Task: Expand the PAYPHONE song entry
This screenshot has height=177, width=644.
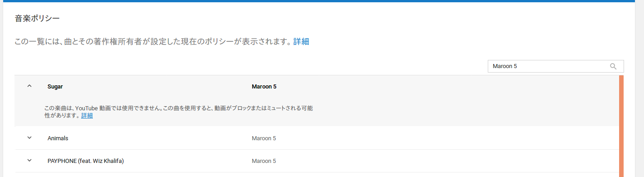Action: pos(29,161)
